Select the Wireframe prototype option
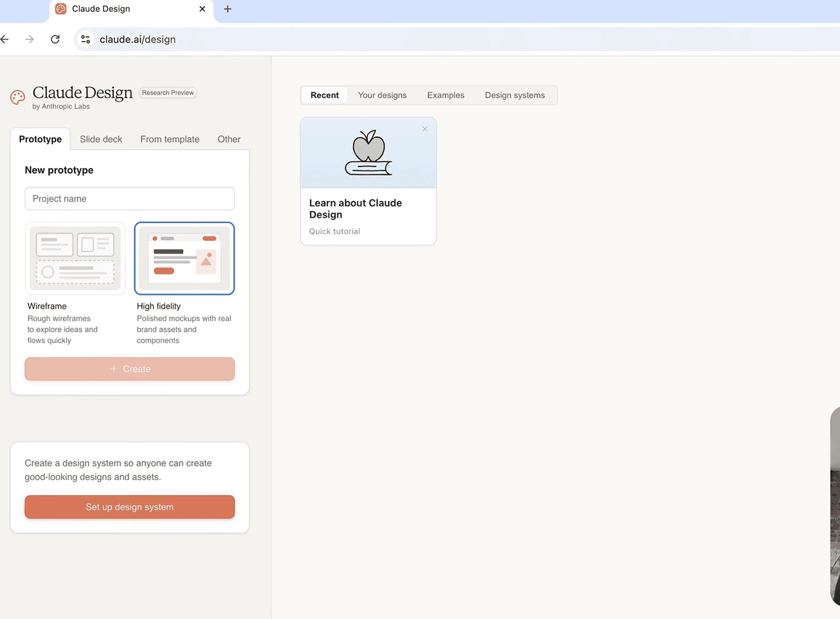Screen dimensions: 840x619 pyautogui.click(x=75, y=258)
